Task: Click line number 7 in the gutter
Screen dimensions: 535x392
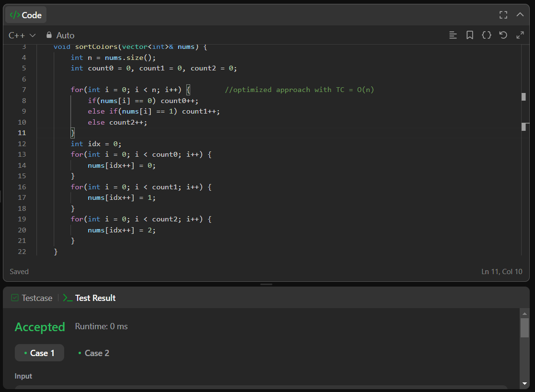Action: 24,90
